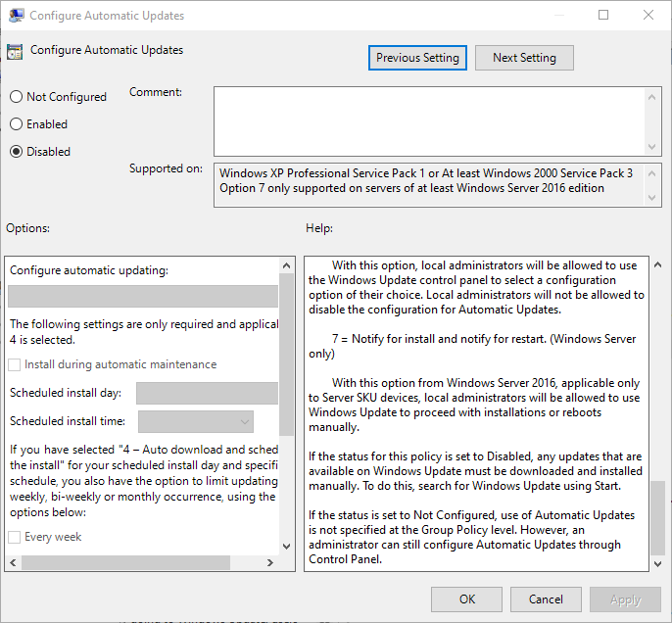The height and width of the screenshot is (623, 672).
Task: Click Supported on scroll down arrow
Action: pyautogui.click(x=651, y=198)
